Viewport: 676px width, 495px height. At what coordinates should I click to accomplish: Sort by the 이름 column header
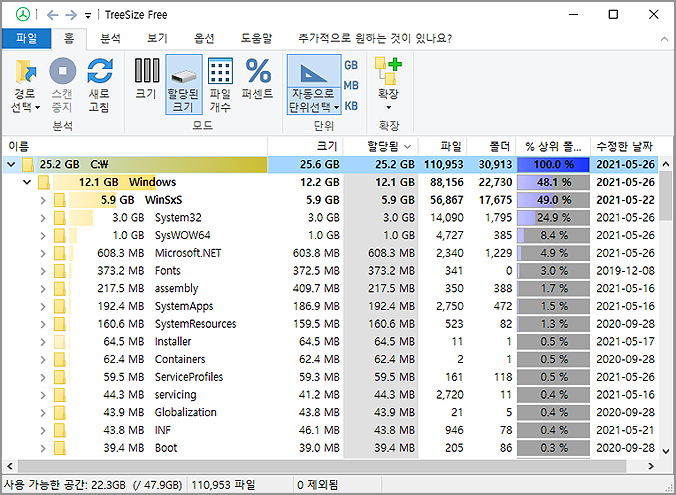tap(135, 147)
